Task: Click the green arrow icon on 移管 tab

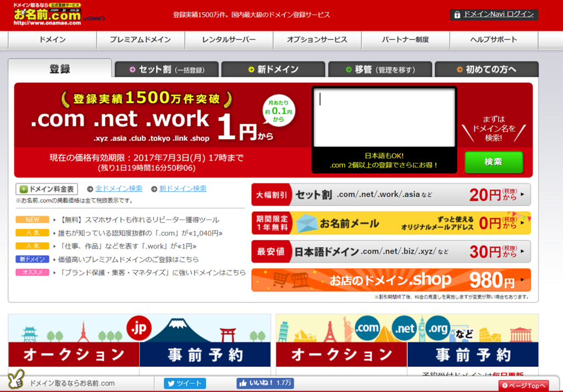Action: click(348, 70)
